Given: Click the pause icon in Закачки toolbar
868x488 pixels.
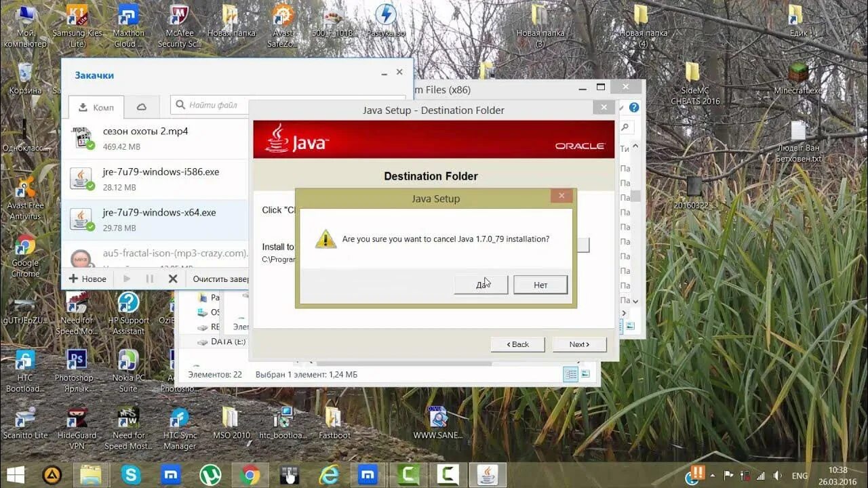Looking at the screenshot, I should 150,279.
